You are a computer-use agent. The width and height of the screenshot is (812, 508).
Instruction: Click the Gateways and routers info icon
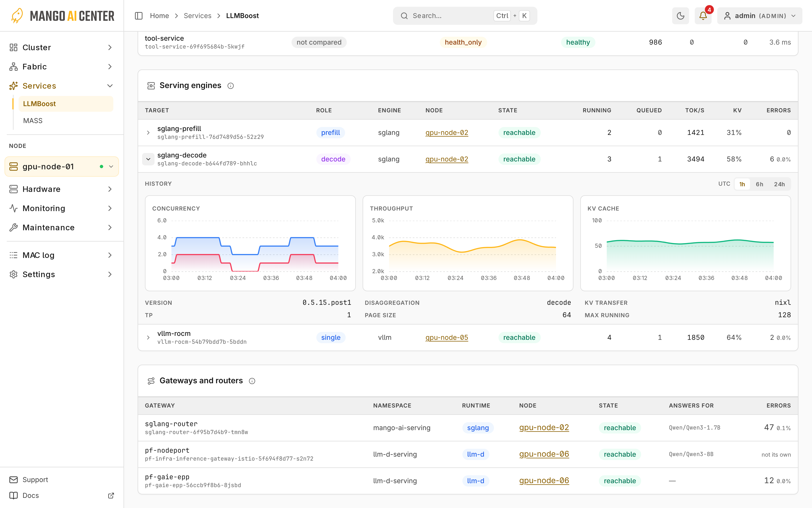(252, 381)
